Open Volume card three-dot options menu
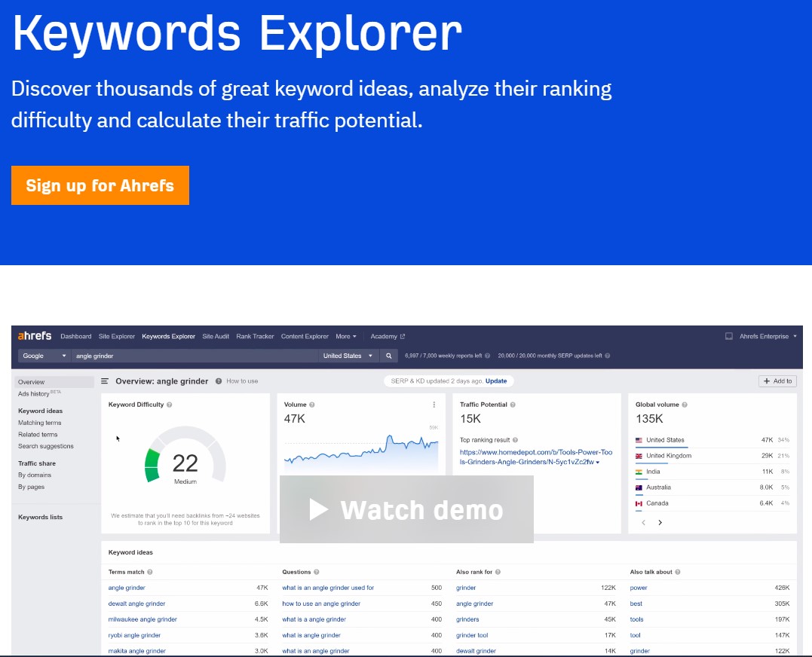 [434, 405]
